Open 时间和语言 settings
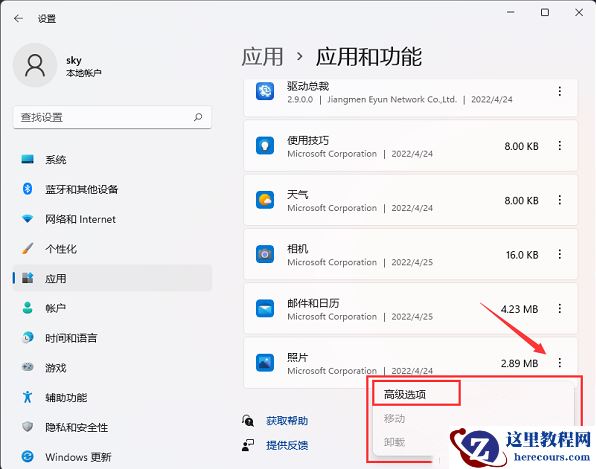 click(x=112, y=337)
